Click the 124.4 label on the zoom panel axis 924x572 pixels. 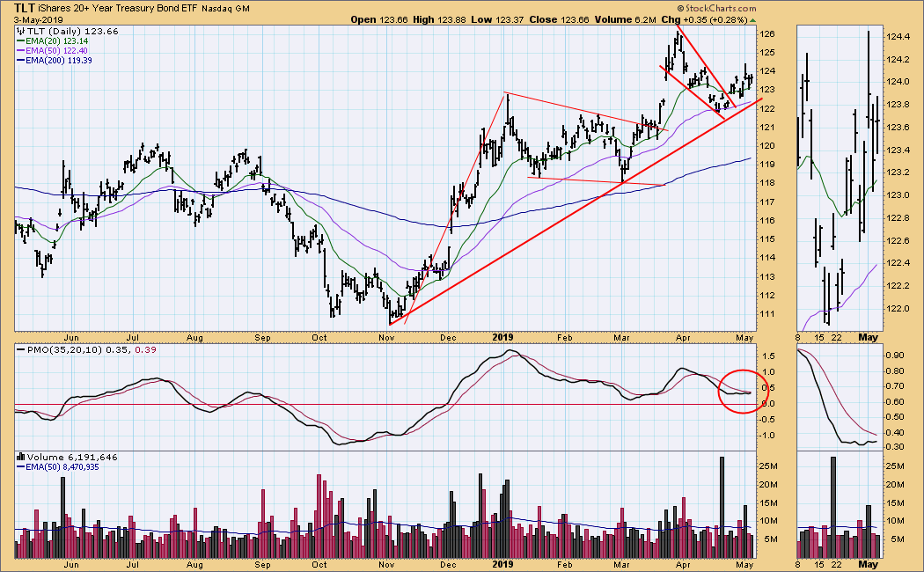[x=898, y=37]
